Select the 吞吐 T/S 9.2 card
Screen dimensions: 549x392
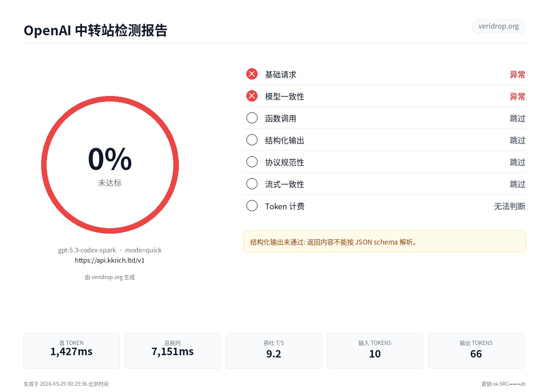274,351
